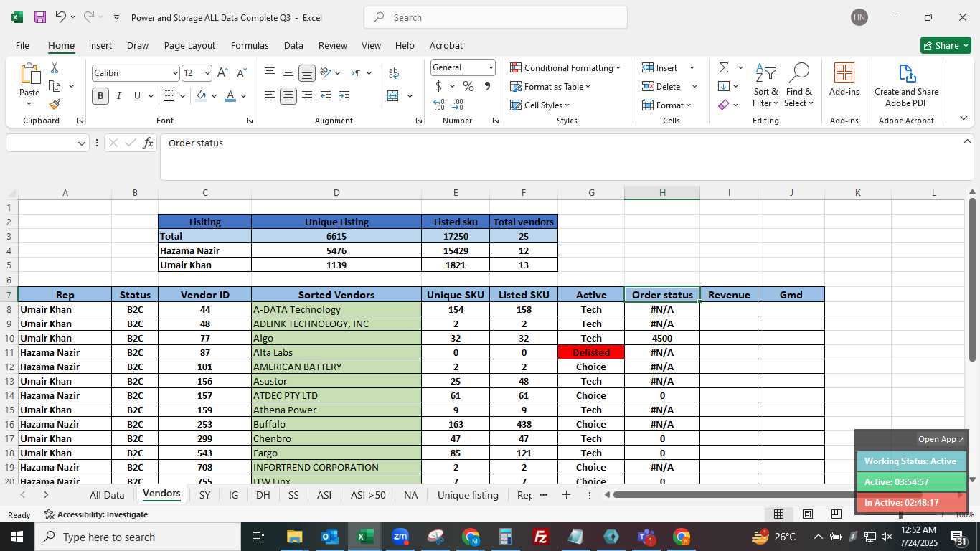The height and width of the screenshot is (551, 980).
Task: Click the Clear eraser icon
Action: (x=724, y=105)
